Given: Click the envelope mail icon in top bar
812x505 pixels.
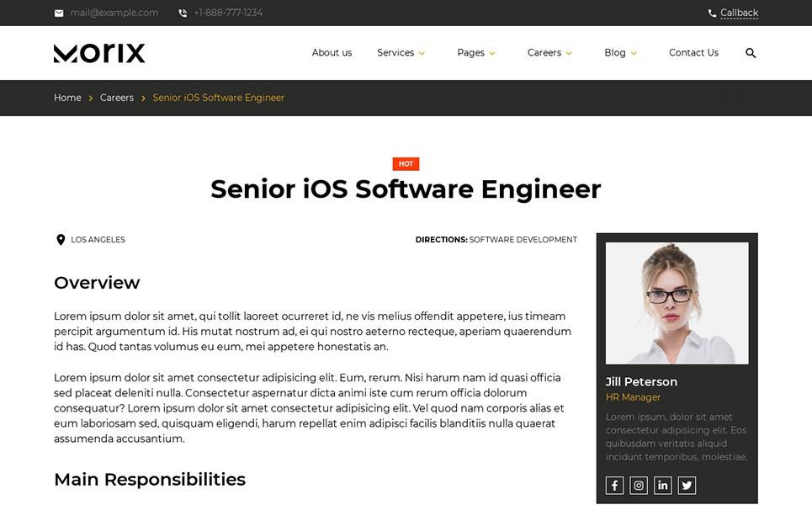Looking at the screenshot, I should pyautogui.click(x=59, y=13).
